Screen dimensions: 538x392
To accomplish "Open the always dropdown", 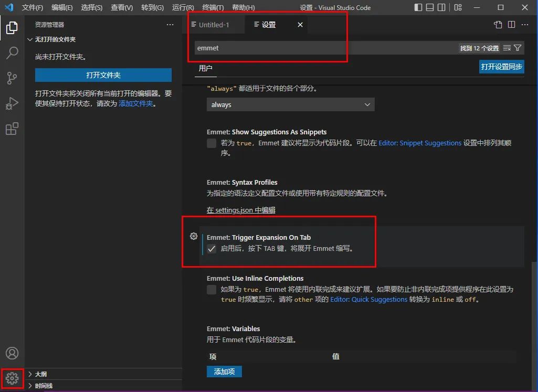I will tap(291, 104).
